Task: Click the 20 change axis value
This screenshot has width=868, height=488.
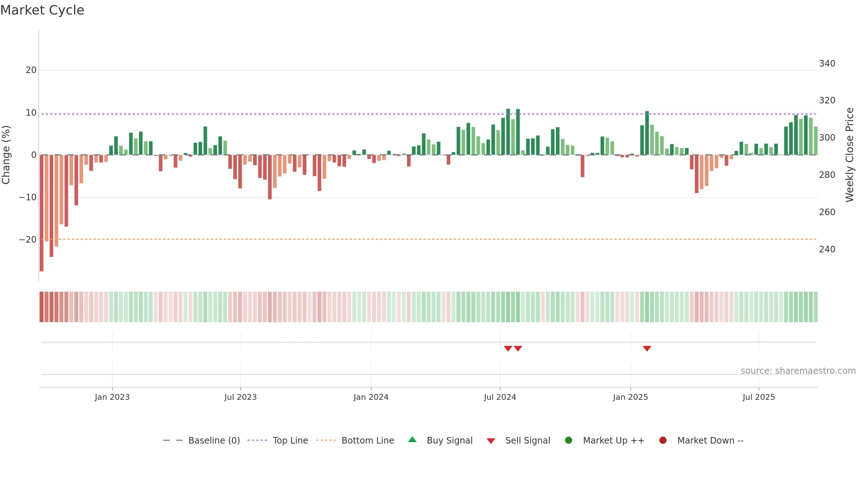Action: [x=31, y=70]
